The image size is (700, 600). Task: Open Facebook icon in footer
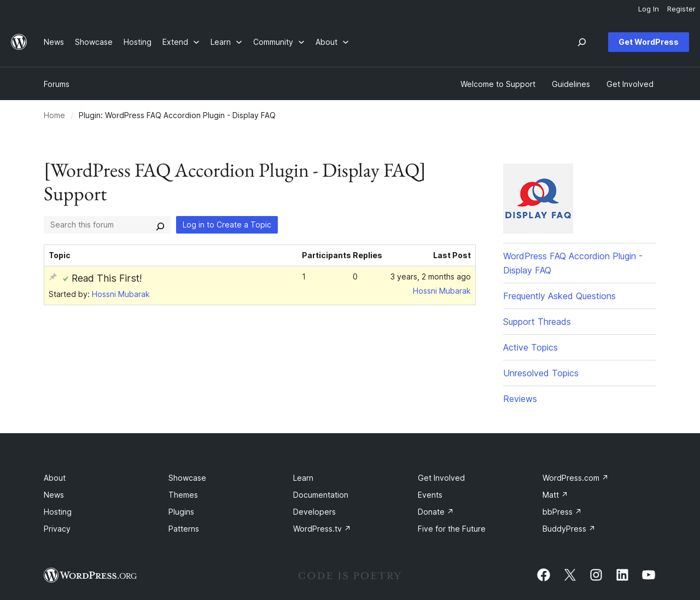tap(544, 575)
